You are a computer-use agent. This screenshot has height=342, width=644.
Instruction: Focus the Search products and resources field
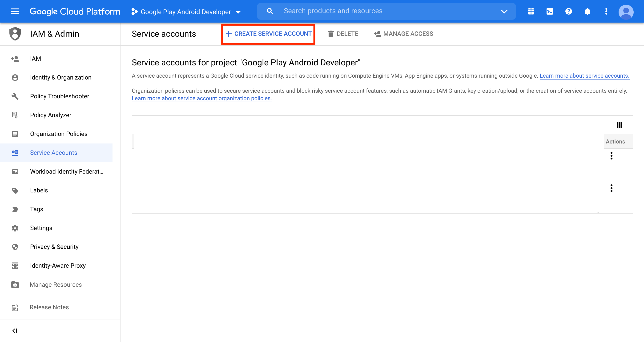coord(387,11)
